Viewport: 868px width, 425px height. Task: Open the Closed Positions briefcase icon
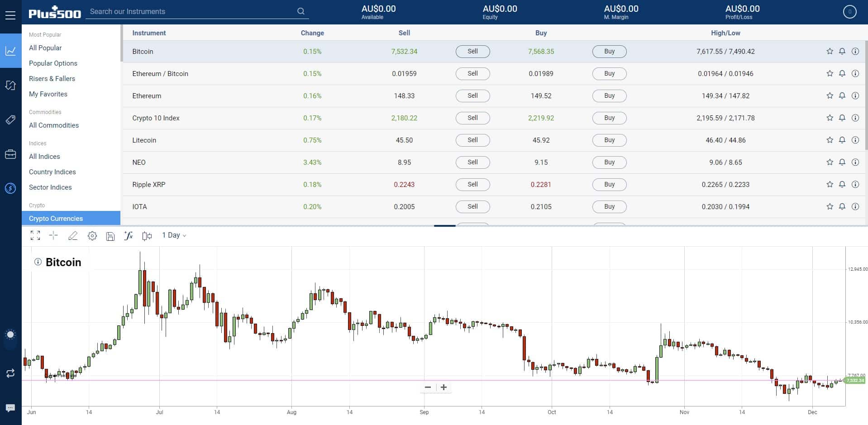(10, 154)
